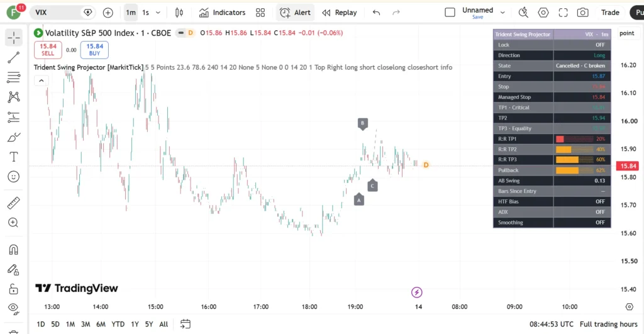Open the forecasting and measurement tools
644x334 pixels.
click(14, 117)
